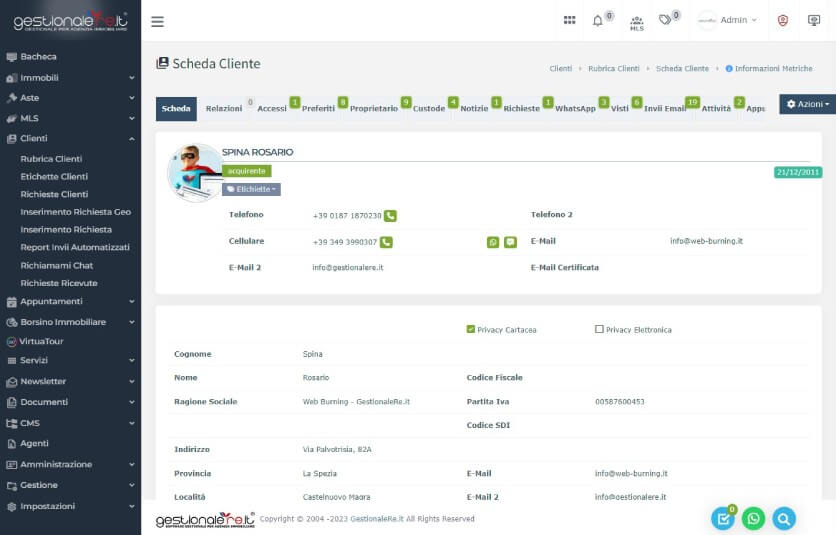This screenshot has width=836, height=535.
Task: Switch to the Richieste tab
Action: (x=521, y=108)
